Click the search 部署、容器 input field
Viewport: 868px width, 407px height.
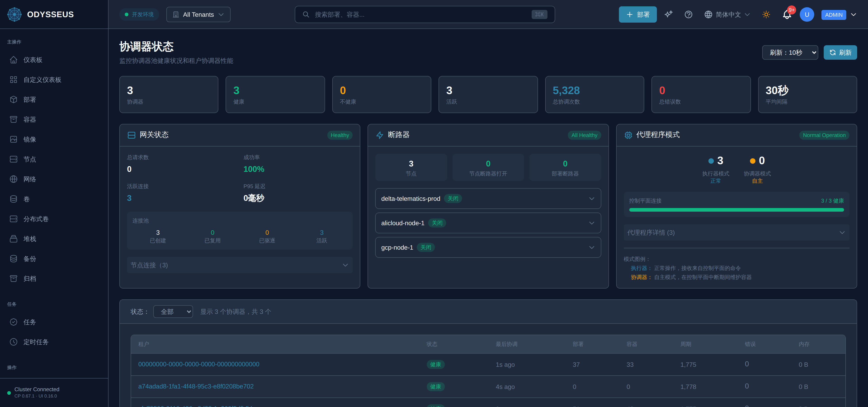(x=425, y=14)
